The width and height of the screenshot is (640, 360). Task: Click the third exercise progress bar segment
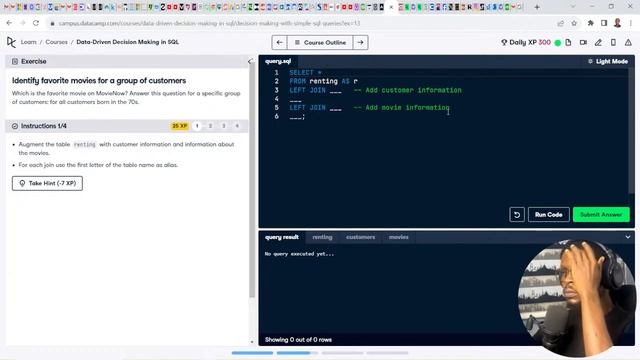pos(342,353)
